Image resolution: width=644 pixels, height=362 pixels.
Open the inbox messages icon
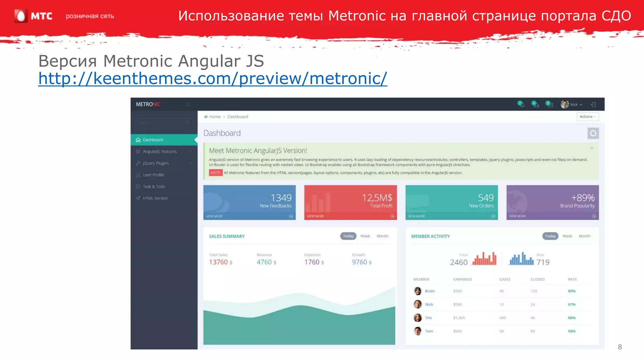535,104
